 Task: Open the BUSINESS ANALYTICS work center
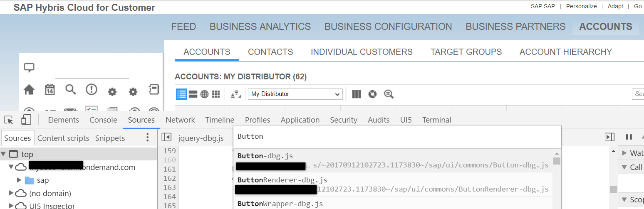tap(260, 27)
